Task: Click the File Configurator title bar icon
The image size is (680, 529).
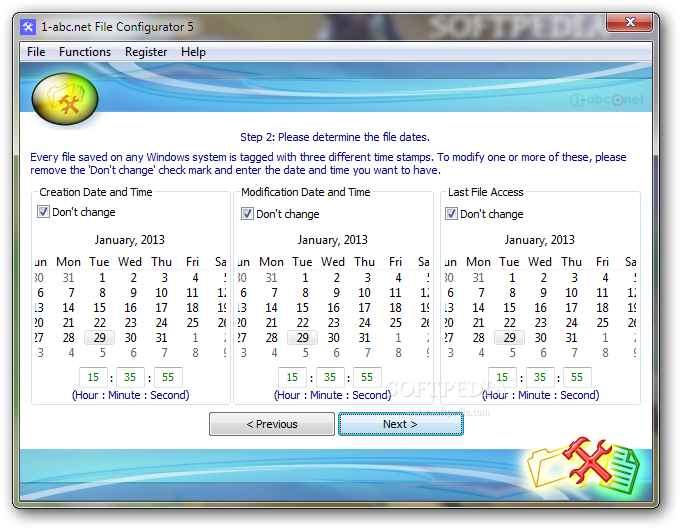Action: click(28, 27)
